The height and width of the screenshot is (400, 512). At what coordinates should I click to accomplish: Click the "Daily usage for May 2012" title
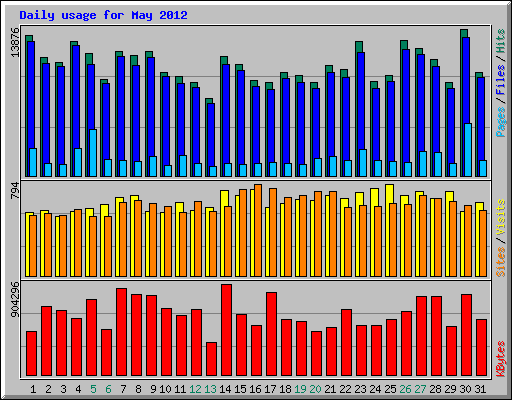103,15
